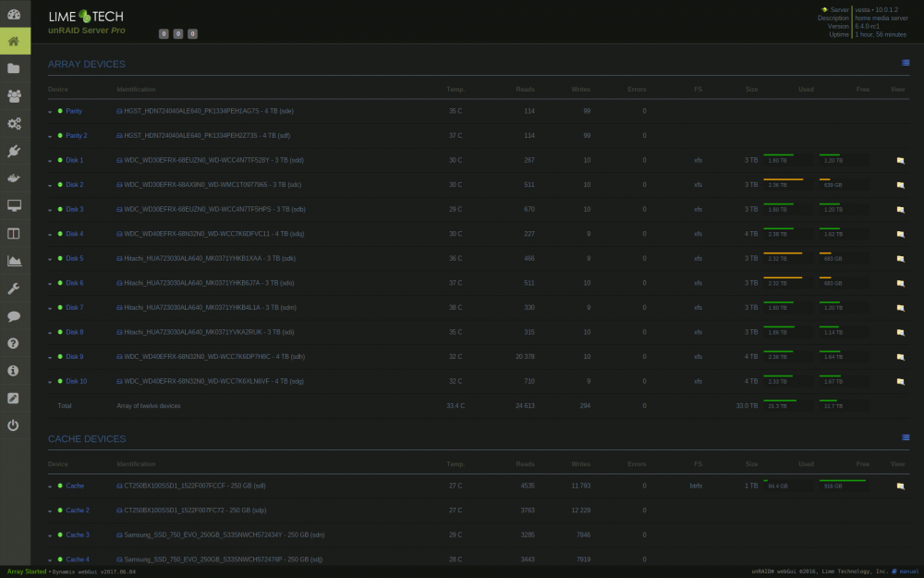
Task: Browse Disk 9 via its view folder icon
Action: [x=900, y=357]
